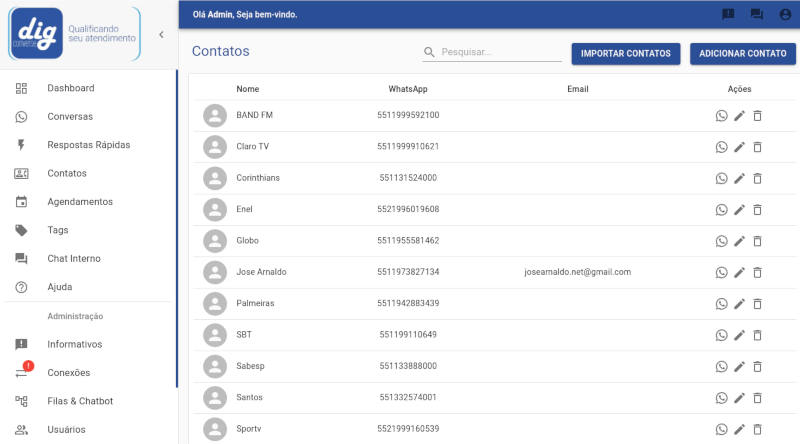Click the IMPORTAR CONTATOS button
The height and width of the screenshot is (444, 800).
(x=626, y=54)
